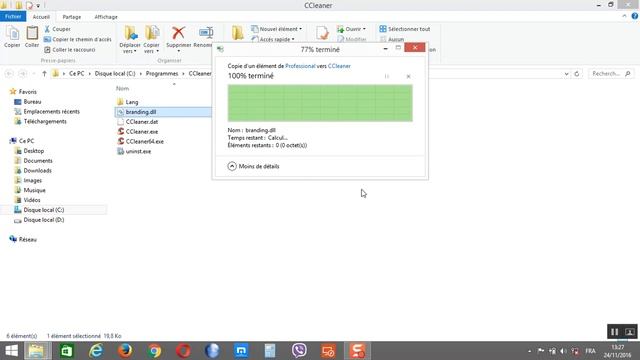Select the branding.dll file
The height and width of the screenshot is (360, 640).
click(141, 112)
